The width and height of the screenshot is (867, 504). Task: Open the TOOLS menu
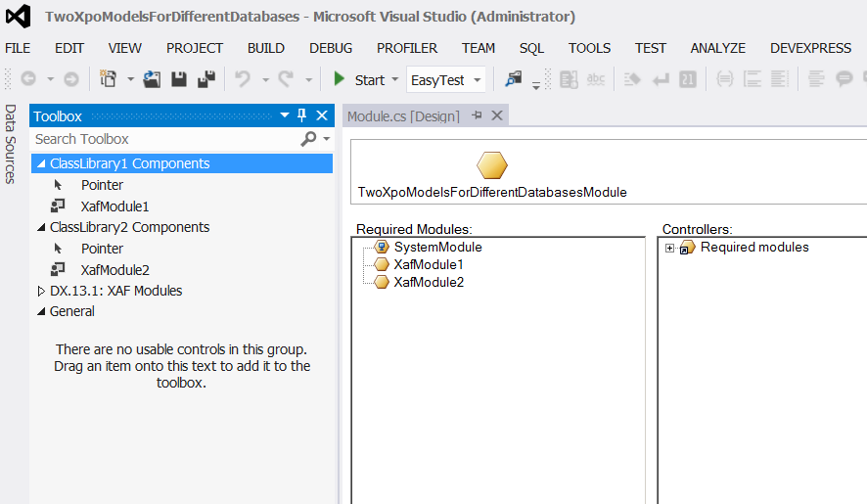tap(589, 48)
